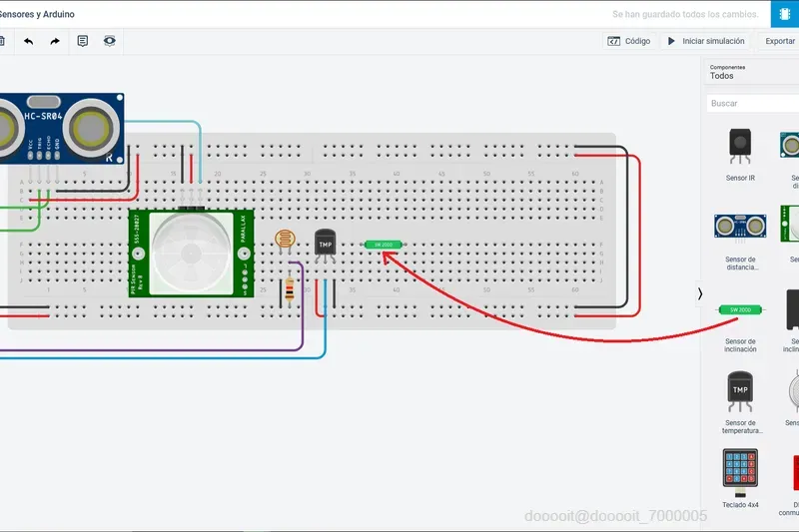Open the Código editor panel
Screen dimensions: 799x532
click(x=629, y=41)
